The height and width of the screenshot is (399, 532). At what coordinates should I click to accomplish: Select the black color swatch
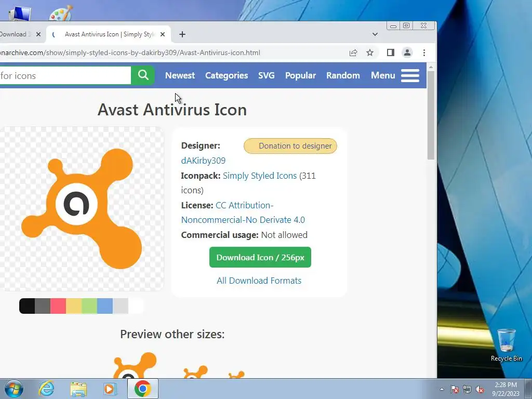27,306
